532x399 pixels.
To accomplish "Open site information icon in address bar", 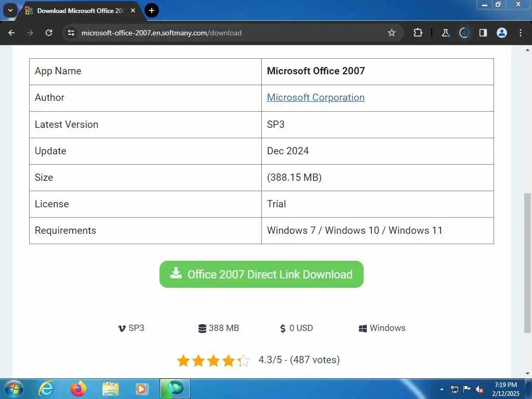I will tap(71, 33).
